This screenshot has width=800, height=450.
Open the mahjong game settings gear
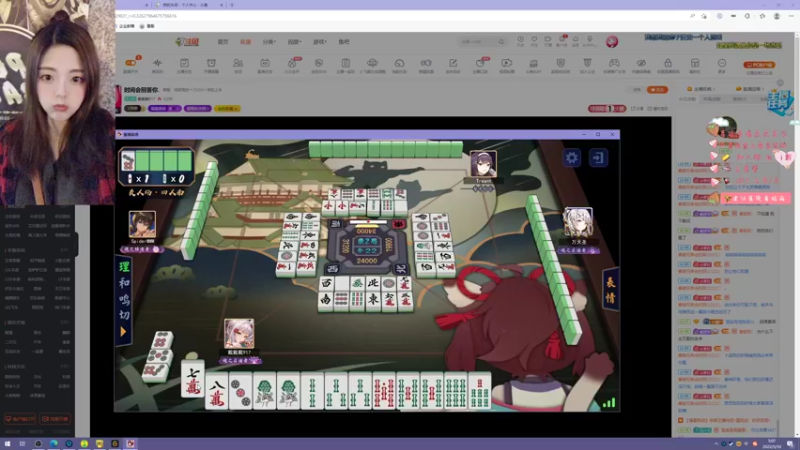[571, 158]
